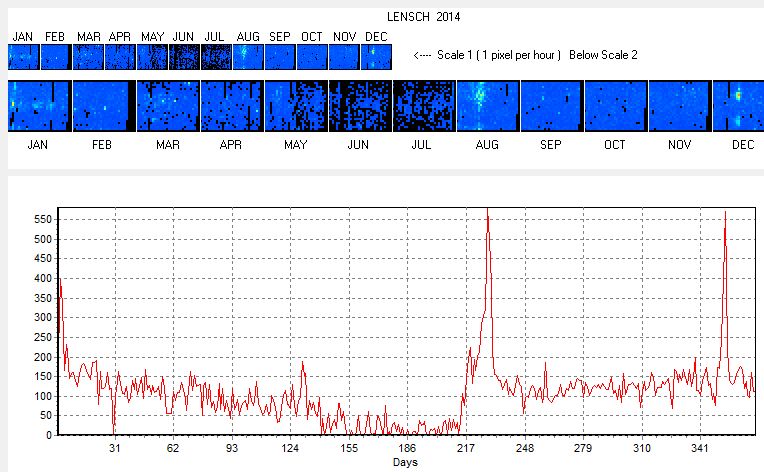Image resolution: width=764 pixels, height=472 pixels.
Task: Click the small MAY thumbnail in top row
Action: pyautogui.click(x=152, y=57)
